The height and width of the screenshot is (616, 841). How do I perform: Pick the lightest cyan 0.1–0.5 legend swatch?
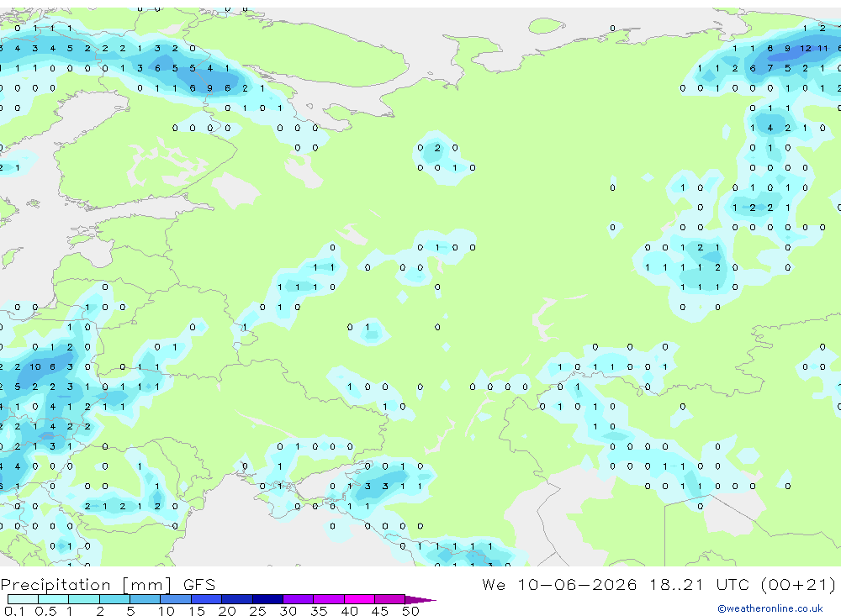[23, 599]
